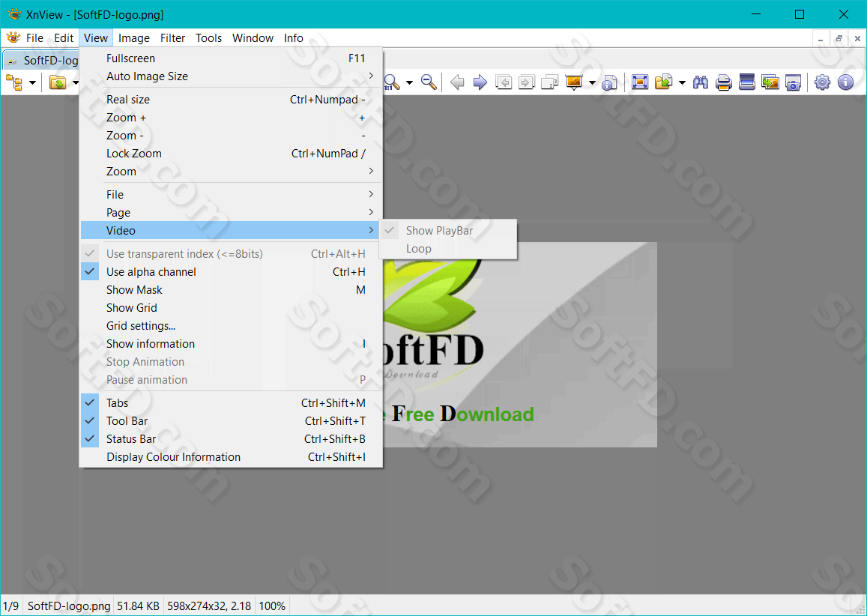Toggle Loop in the Video submenu
This screenshot has width=867, height=616.
tap(448, 249)
